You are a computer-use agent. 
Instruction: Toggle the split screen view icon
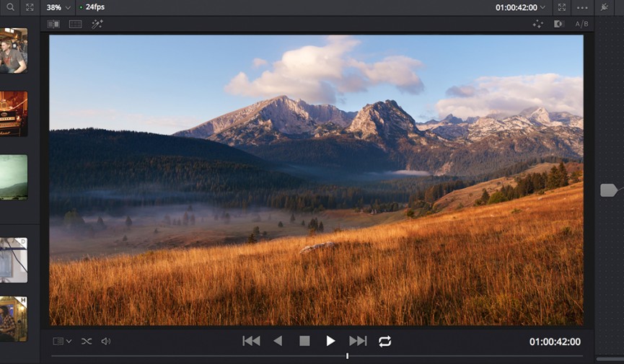click(75, 25)
